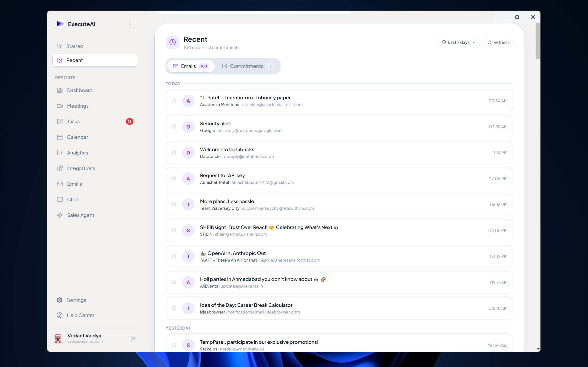
Task: Expand the Last 7 days dropdown
Action: [x=458, y=42]
